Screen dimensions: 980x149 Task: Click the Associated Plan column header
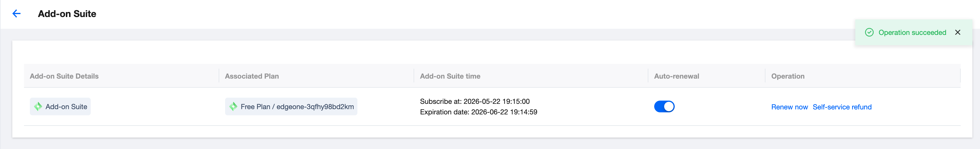point(252,76)
